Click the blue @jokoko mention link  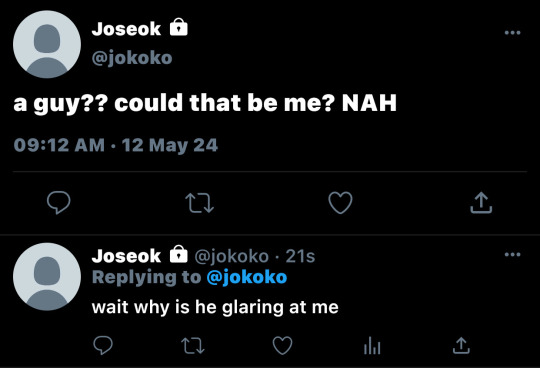[x=247, y=277]
